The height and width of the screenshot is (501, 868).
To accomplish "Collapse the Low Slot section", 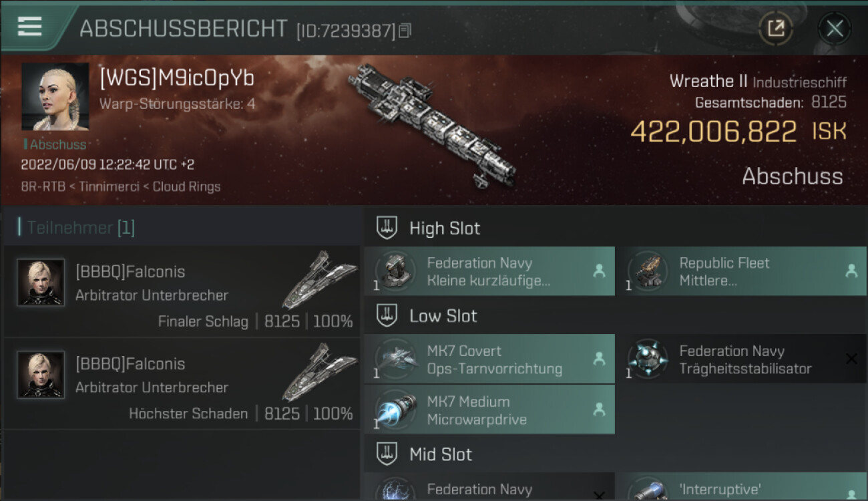I will coord(387,315).
